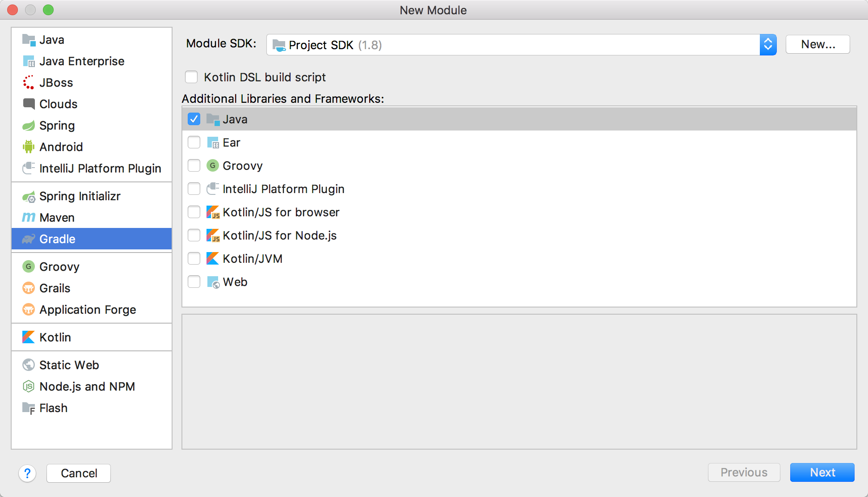Select Node.js and NPM module type label
The width and height of the screenshot is (868, 497).
[x=87, y=387]
